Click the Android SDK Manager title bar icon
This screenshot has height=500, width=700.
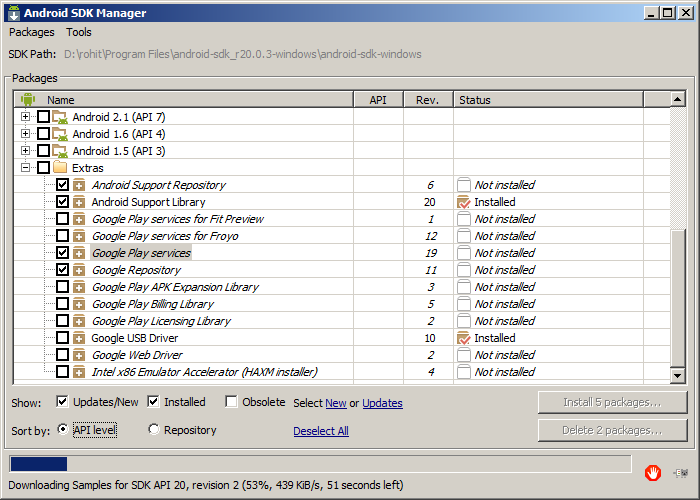pos(14,12)
